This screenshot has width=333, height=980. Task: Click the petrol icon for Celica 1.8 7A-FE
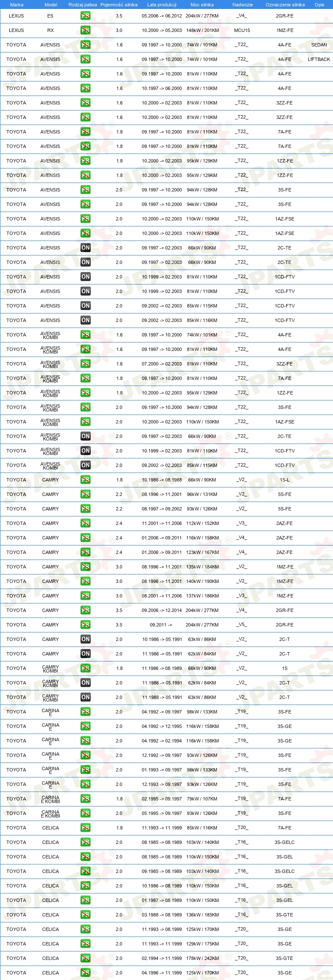click(x=86, y=828)
